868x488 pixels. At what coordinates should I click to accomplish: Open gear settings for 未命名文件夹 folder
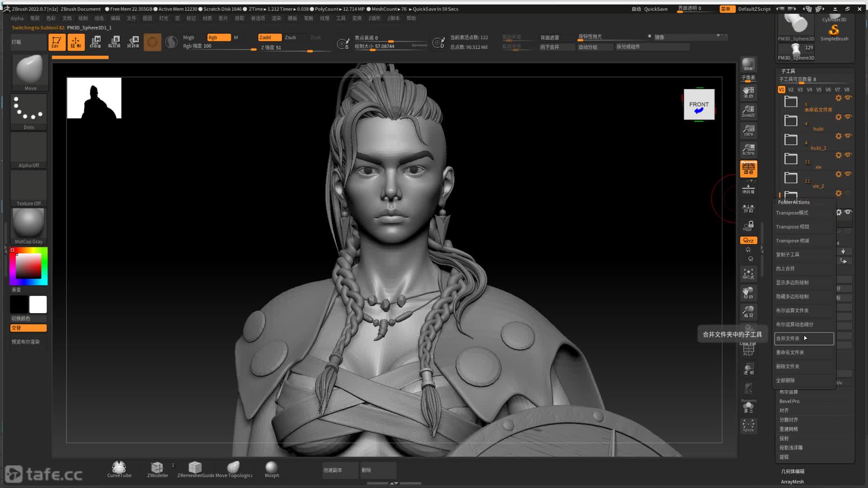tap(839, 98)
